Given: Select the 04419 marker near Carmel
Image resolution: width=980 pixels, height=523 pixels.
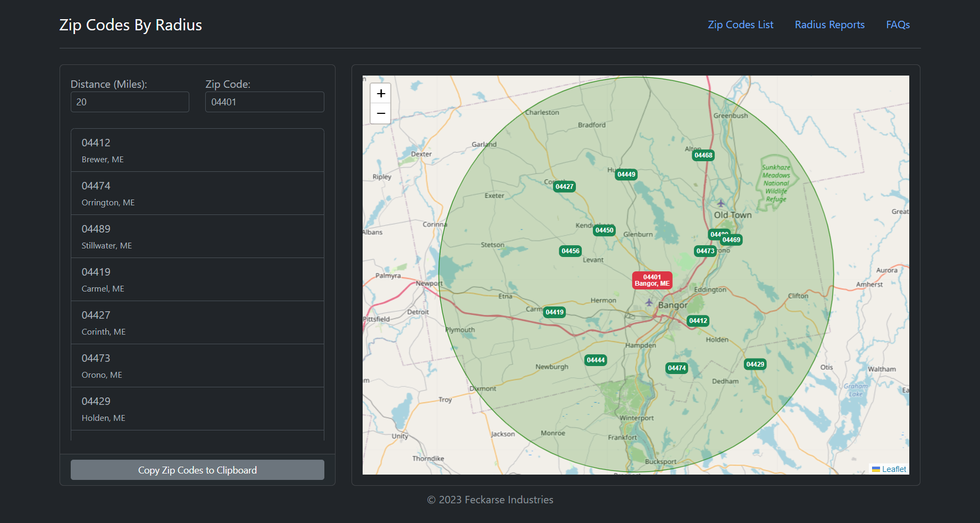Looking at the screenshot, I should coord(554,312).
